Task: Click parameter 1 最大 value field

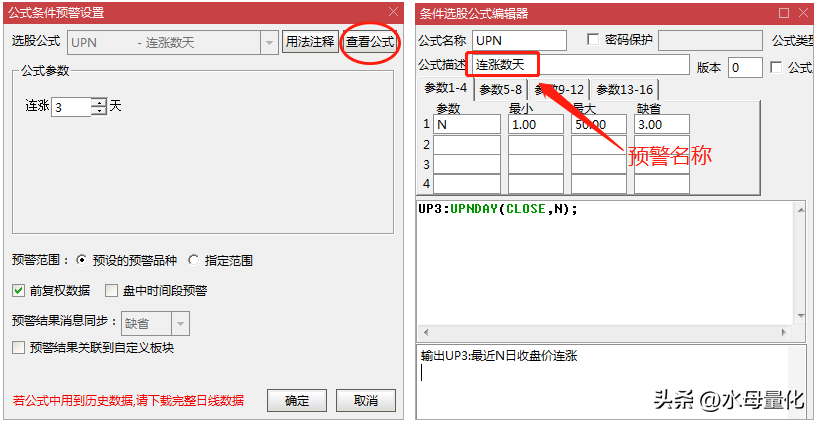Action: (x=599, y=125)
